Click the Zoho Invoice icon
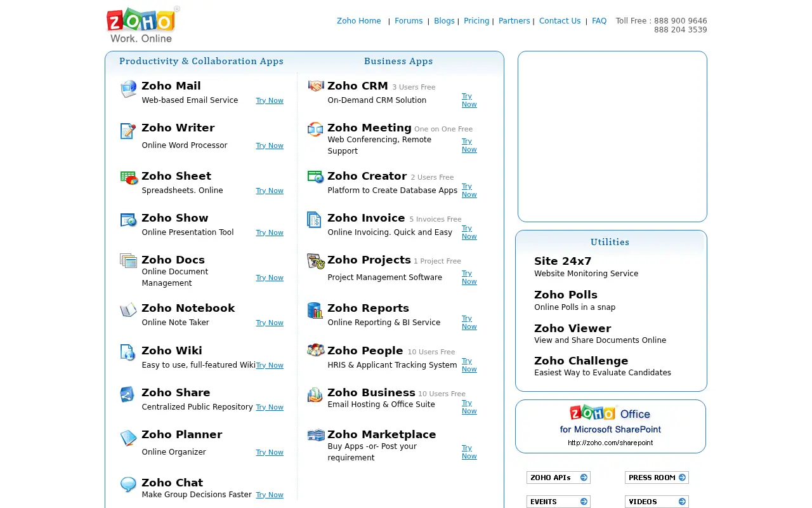Viewport: 812px width, 508px height. point(314,220)
